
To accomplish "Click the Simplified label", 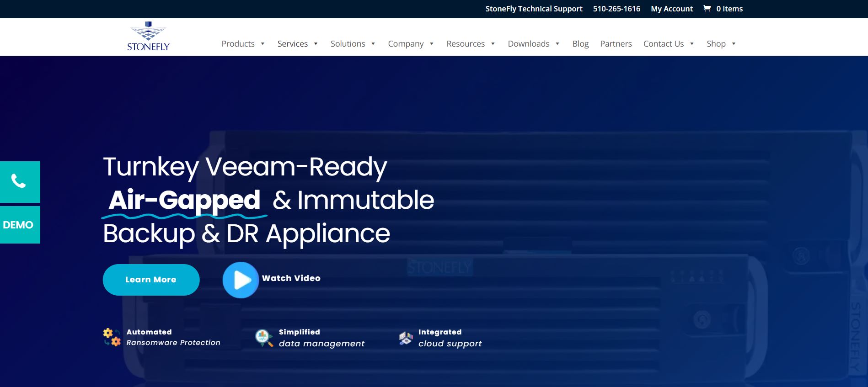I will click(299, 332).
